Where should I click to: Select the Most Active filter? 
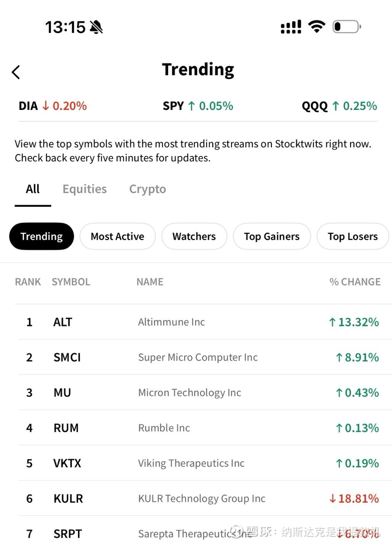(117, 236)
